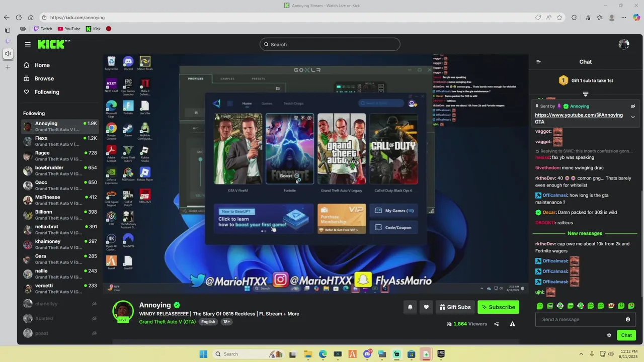Collapse the chat panel using the arrow icon
Screen dimensions: 644x362
pyautogui.click(x=538, y=62)
